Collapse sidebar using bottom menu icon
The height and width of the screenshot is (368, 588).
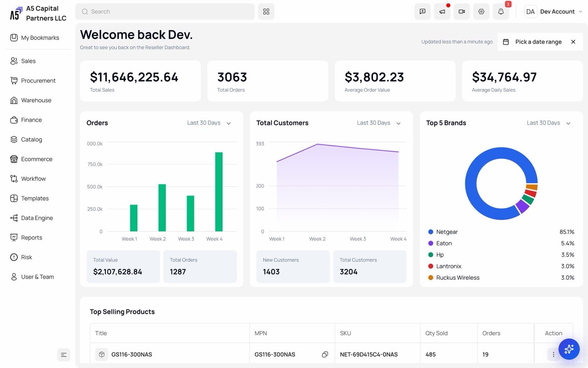pos(64,355)
